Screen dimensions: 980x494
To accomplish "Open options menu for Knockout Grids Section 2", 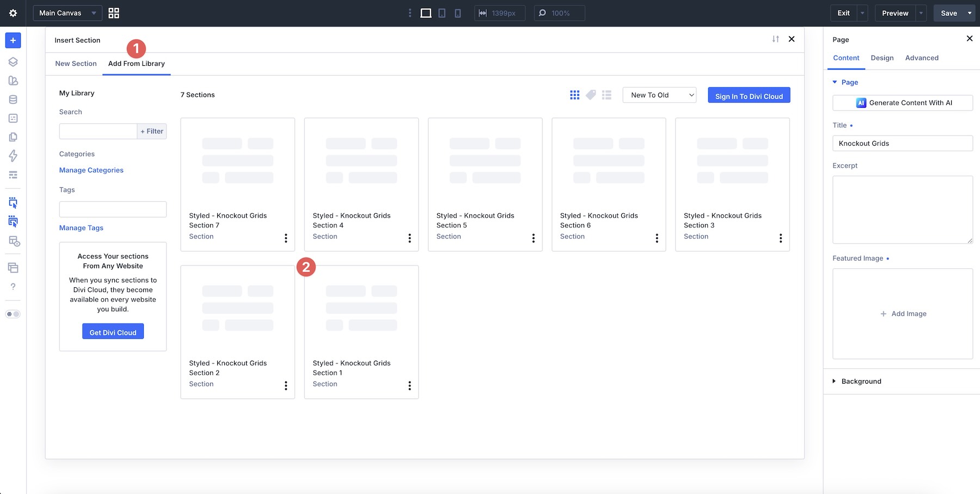I will (x=286, y=386).
